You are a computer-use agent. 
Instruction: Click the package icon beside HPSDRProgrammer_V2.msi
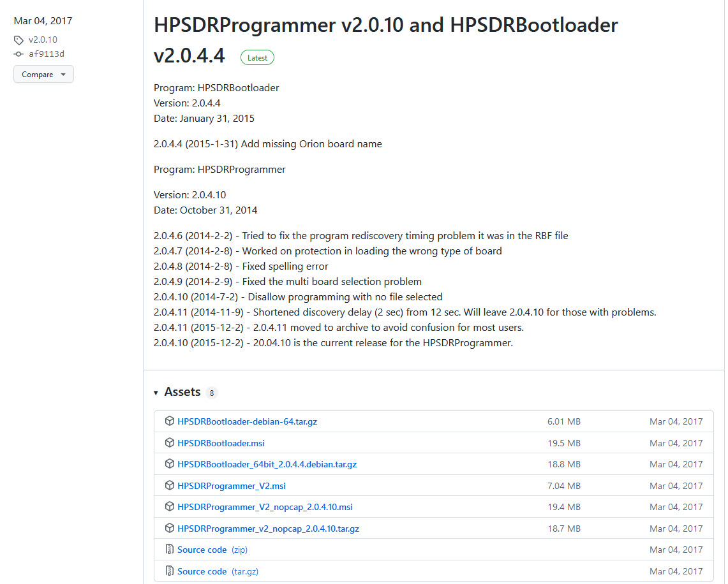tap(170, 485)
